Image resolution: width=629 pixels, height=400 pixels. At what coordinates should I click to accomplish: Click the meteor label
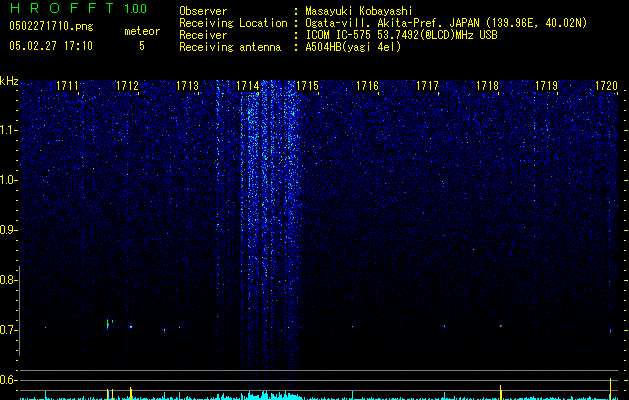[142, 31]
